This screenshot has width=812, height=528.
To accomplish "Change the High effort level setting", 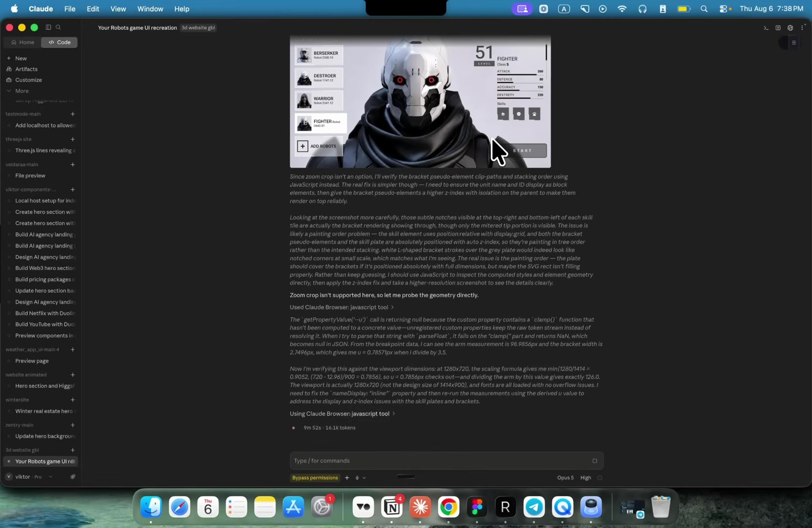I will 586,478.
